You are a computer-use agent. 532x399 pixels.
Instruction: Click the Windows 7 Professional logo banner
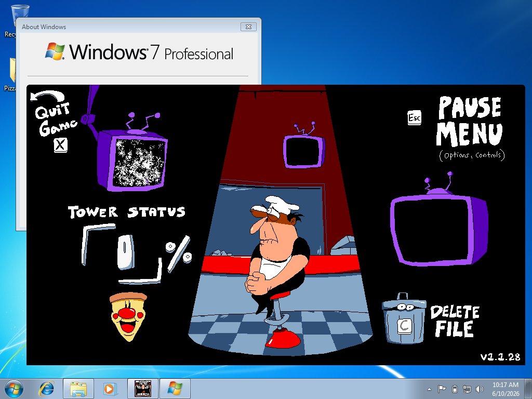coord(139,52)
